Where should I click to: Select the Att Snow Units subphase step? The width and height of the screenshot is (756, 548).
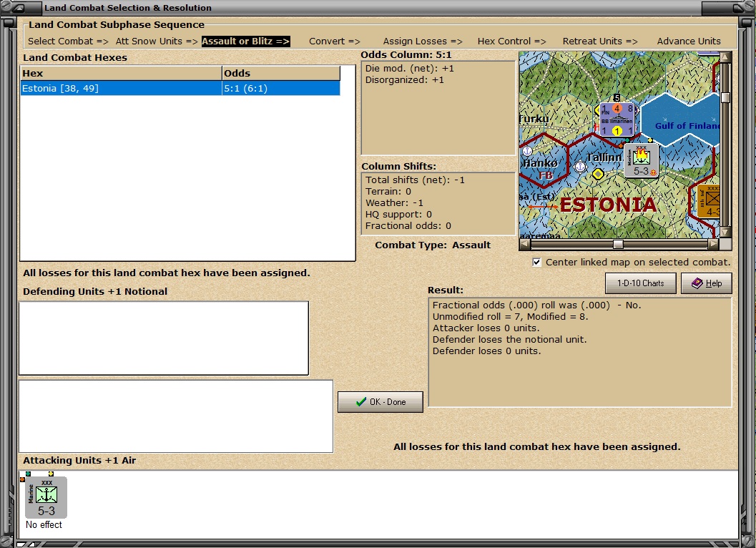point(157,41)
